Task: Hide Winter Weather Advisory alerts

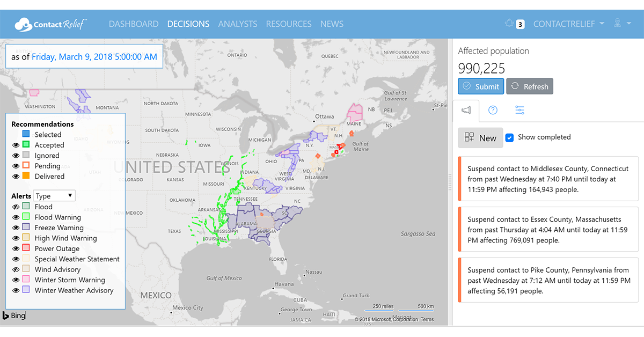Action: pos(16,290)
